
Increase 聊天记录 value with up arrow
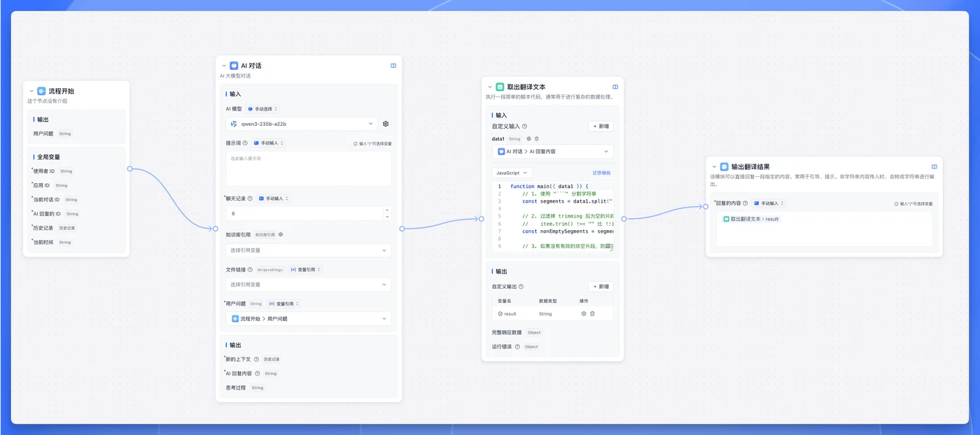point(386,210)
